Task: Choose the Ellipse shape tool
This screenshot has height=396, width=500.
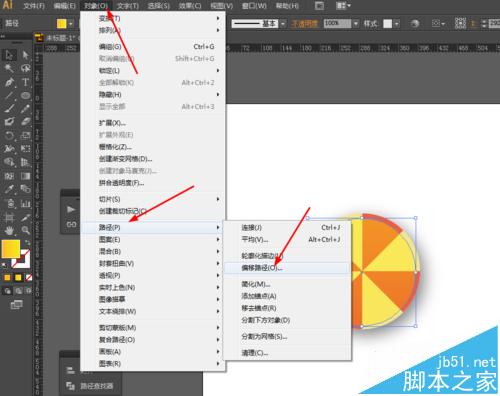Action: pyautogui.click(x=25, y=95)
